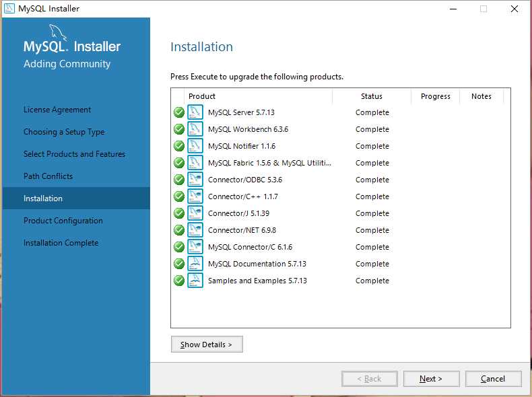Click the Connector/NET 6.9.8 product icon
Image resolution: width=532 pixels, height=397 pixels.
coord(195,230)
